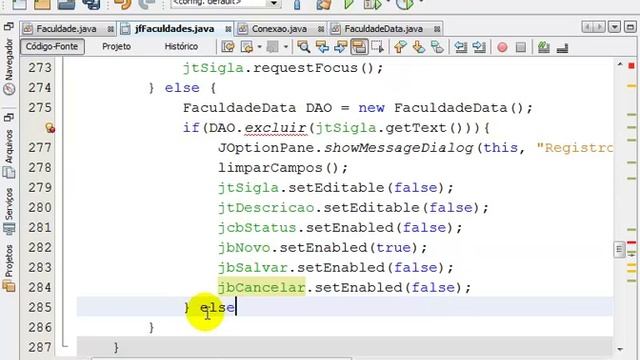The height and width of the screenshot is (360, 640).
Task: Uncomment lines using the Uncomment icon
Action: (x=562, y=48)
